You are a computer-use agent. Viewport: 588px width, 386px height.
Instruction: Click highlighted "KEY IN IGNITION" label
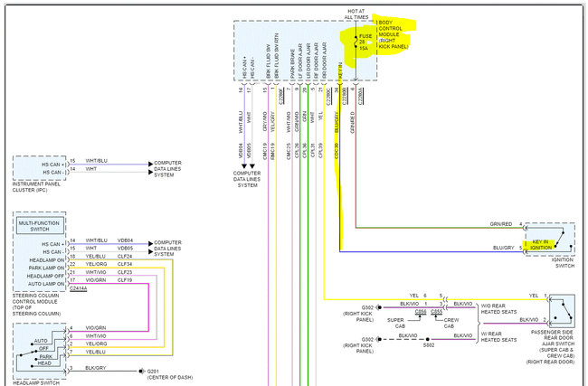540,245
